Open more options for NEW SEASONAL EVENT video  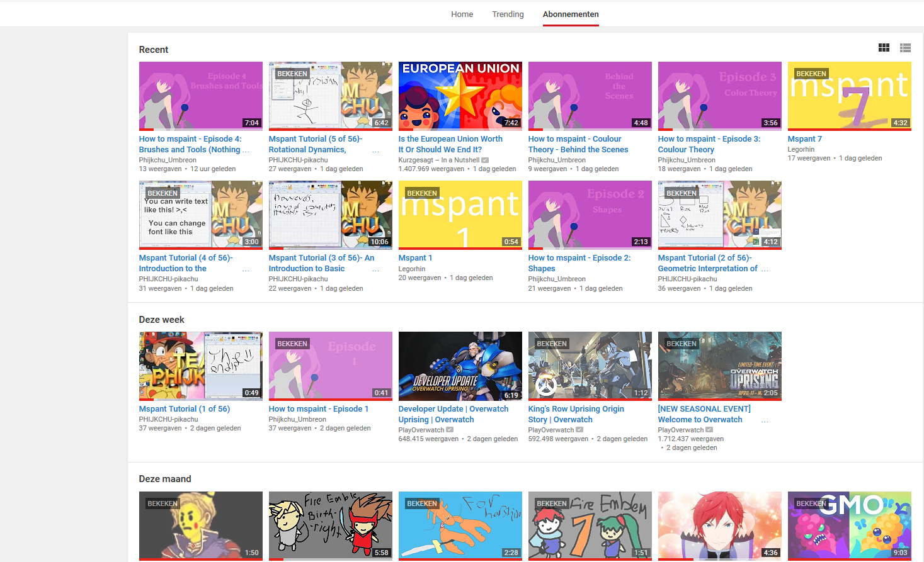[x=765, y=421]
